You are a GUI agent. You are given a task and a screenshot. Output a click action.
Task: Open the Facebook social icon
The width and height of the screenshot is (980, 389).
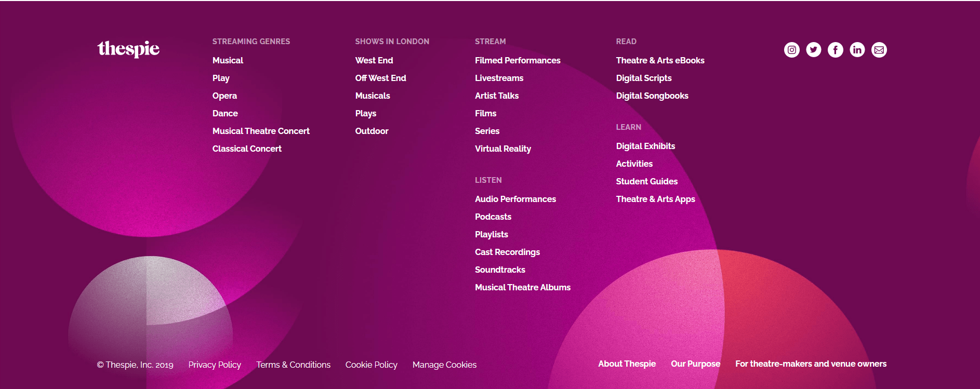(x=835, y=50)
